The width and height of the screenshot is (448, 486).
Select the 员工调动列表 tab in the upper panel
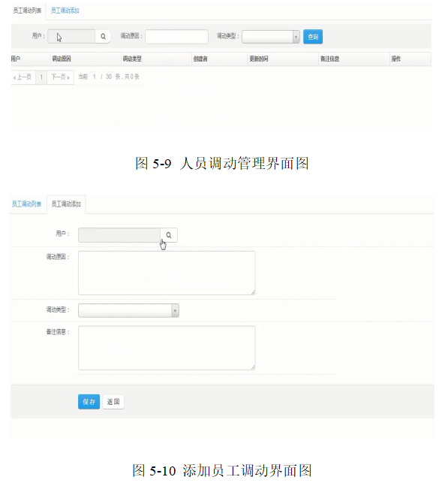27,11
